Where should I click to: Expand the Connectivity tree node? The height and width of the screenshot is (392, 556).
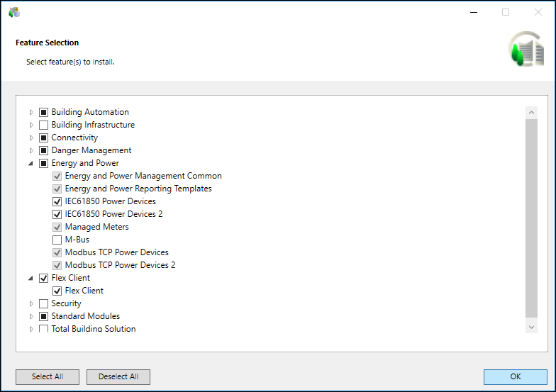[31, 138]
